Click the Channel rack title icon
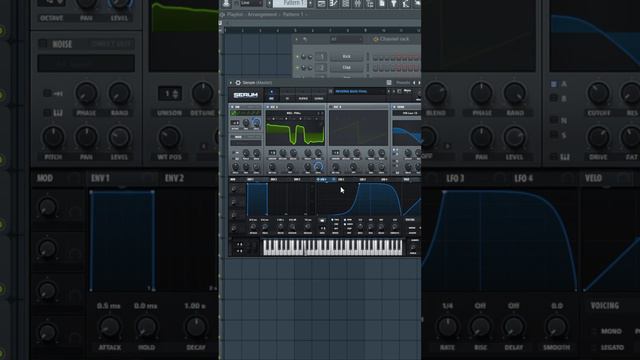 click(376, 39)
